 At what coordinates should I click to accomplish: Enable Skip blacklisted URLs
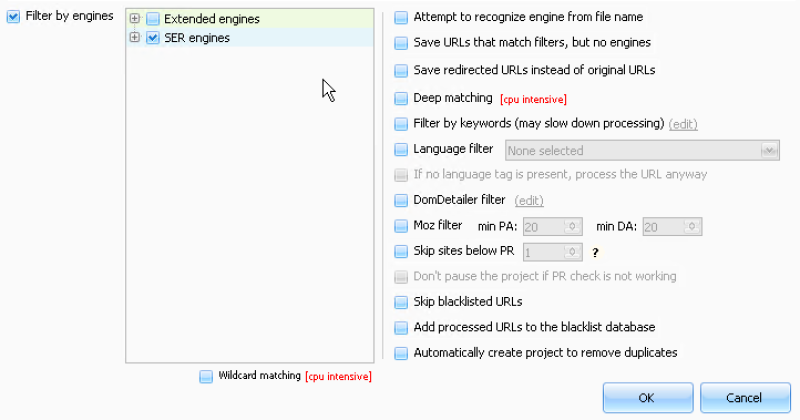coord(401,301)
